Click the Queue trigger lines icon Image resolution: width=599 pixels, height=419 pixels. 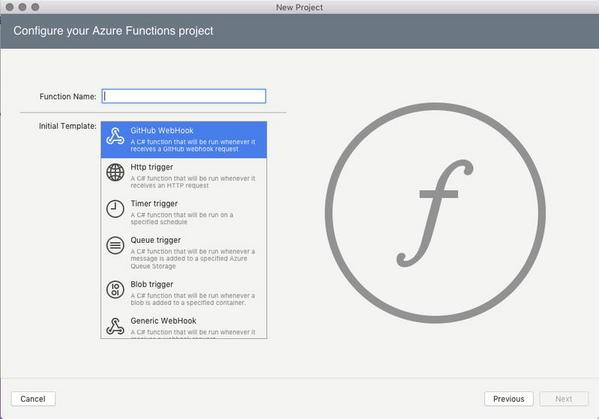click(x=115, y=245)
